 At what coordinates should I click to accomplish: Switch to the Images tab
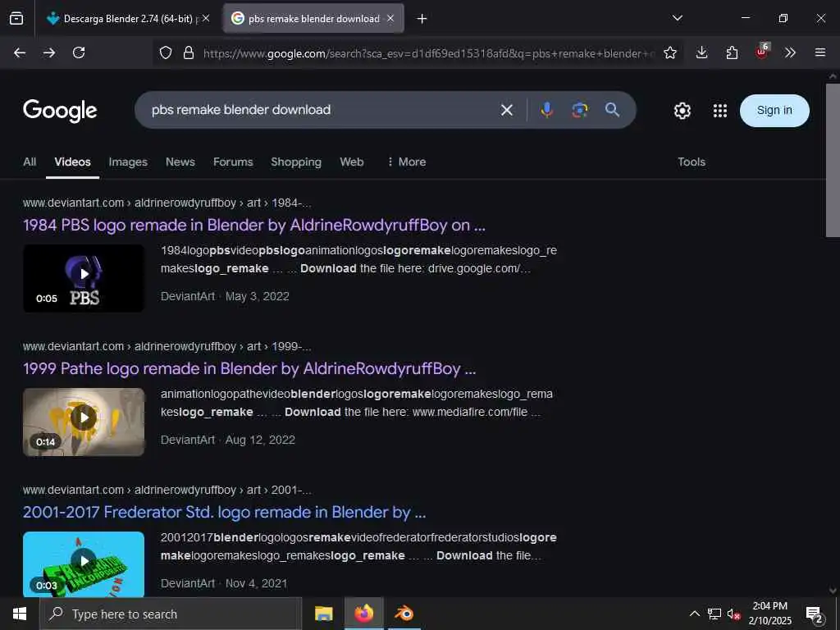[128, 162]
